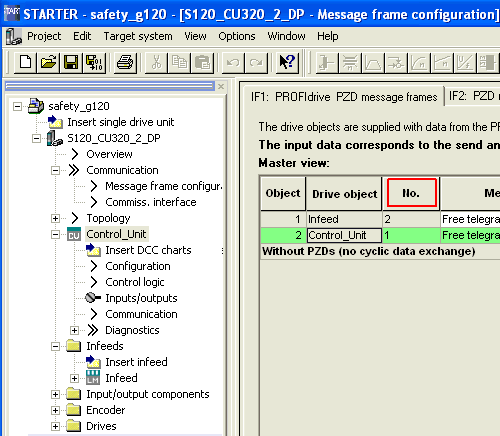Viewport: 500px width, 436px height.
Task: Open the Target system menu
Action: (x=138, y=36)
